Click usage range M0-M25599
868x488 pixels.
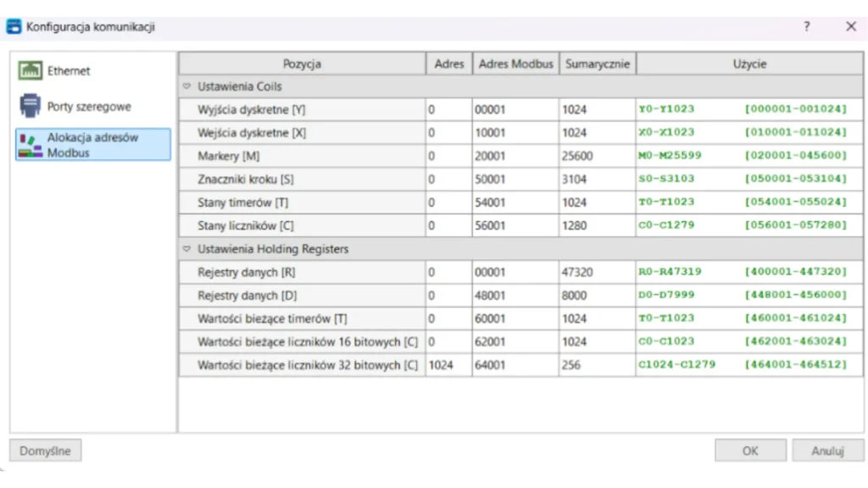coord(670,156)
